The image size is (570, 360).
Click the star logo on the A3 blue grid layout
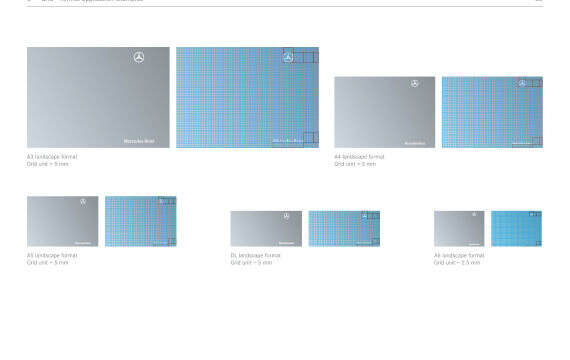288,57
